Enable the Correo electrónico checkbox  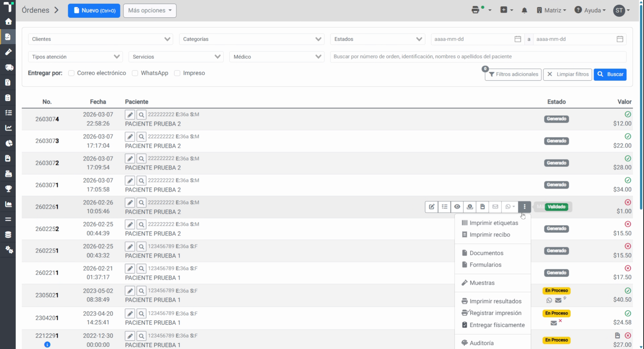(71, 73)
